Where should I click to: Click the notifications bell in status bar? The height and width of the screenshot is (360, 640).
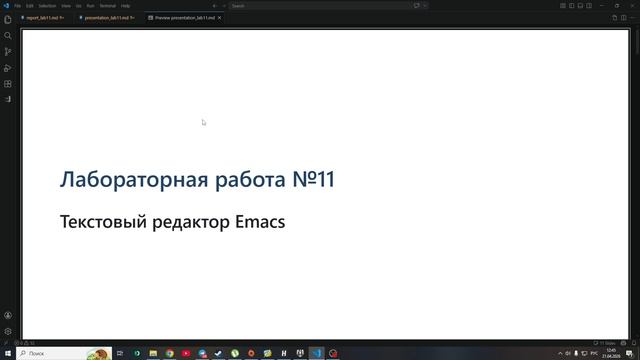634,343
